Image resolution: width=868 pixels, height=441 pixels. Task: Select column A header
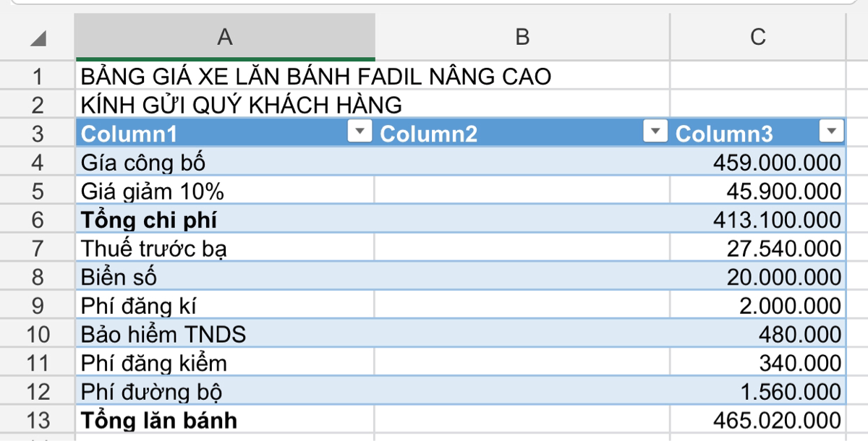pyautogui.click(x=225, y=37)
